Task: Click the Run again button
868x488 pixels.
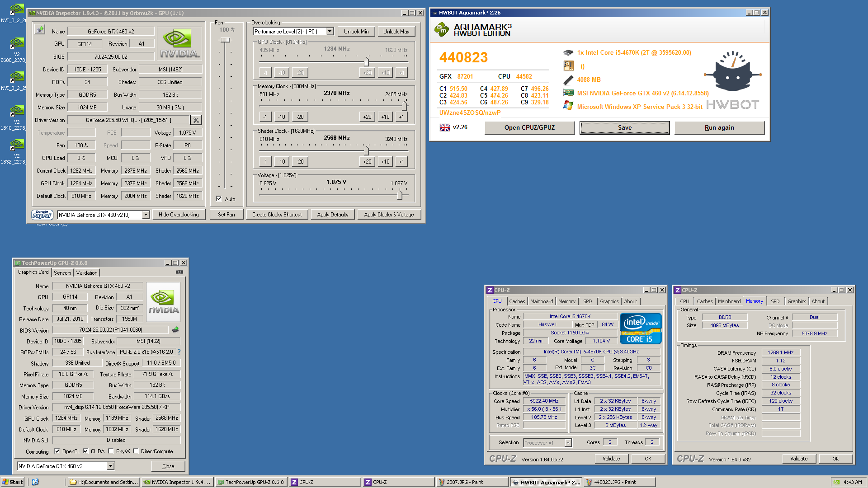Action: coord(719,128)
